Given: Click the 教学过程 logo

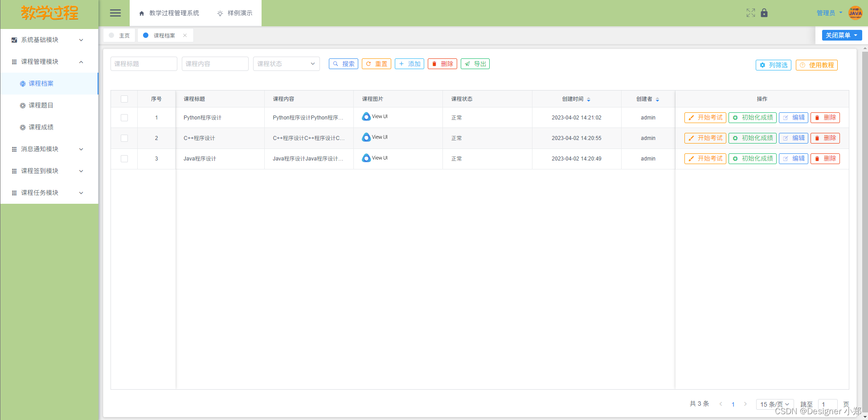Looking at the screenshot, I should coord(49,13).
